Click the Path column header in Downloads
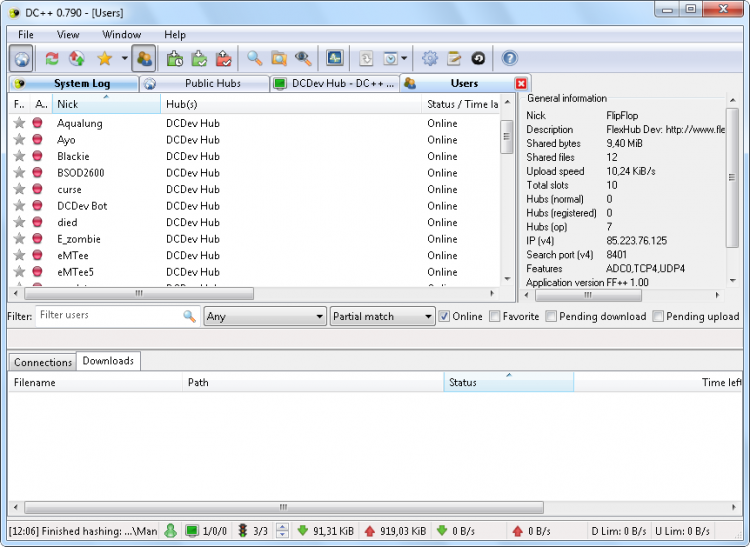The height and width of the screenshot is (547, 750). click(313, 383)
